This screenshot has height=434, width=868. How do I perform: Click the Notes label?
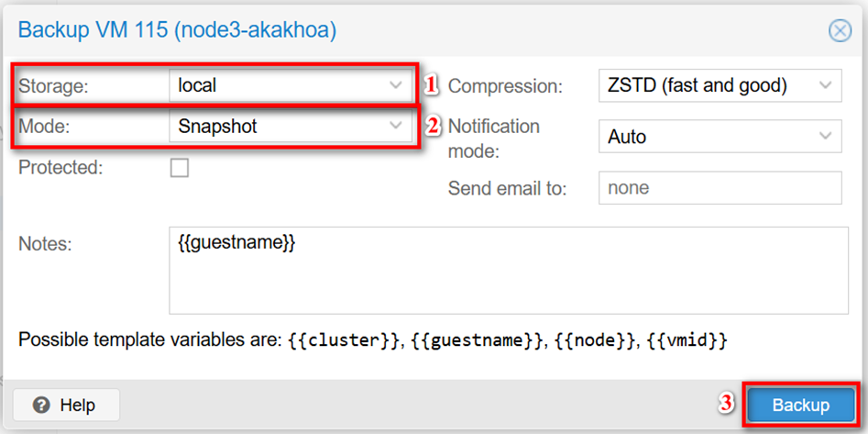[x=45, y=244]
